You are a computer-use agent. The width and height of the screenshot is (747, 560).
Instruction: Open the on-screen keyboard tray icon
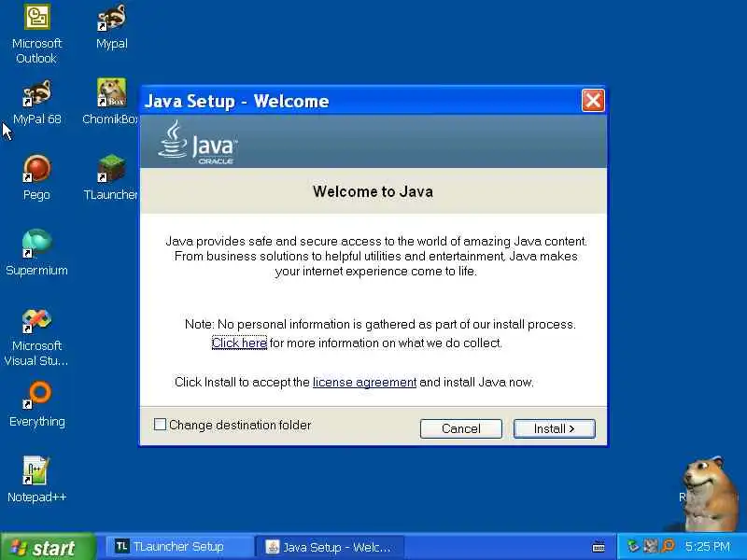tap(599, 547)
